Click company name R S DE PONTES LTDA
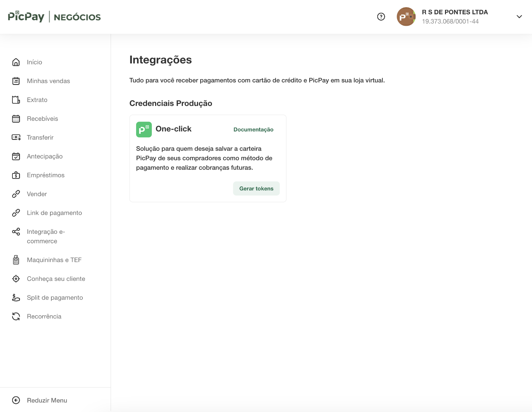 pos(455,12)
